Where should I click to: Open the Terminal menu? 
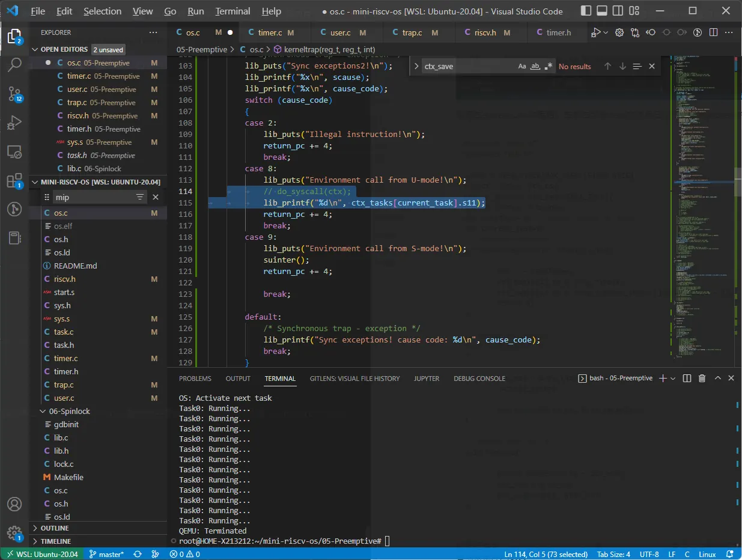233,11
